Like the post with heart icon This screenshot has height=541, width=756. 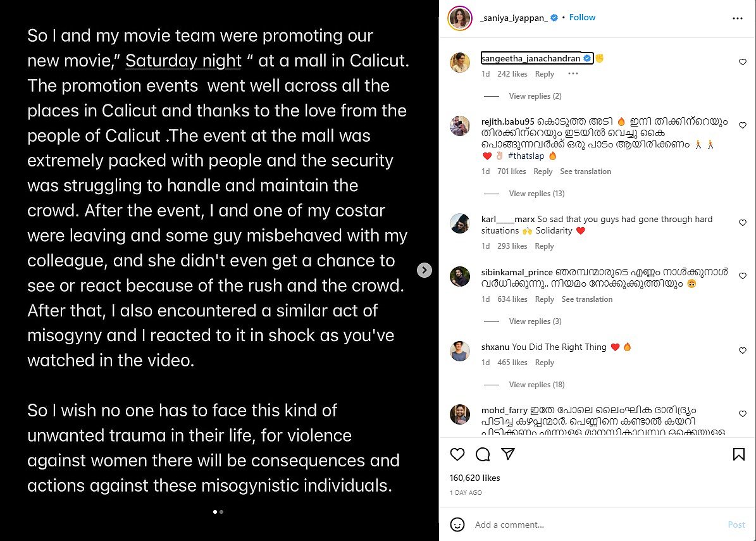click(x=457, y=454)
